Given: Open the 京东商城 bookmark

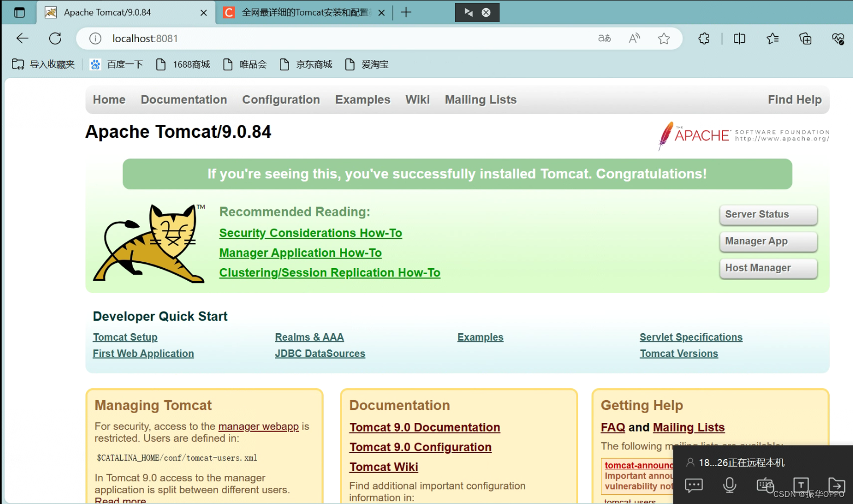Looking at the screenshot, I should [306, 64].
